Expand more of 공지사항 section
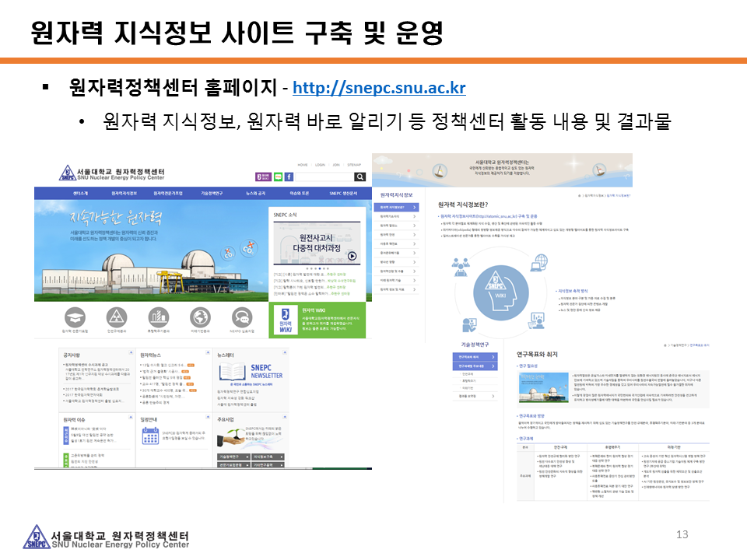 131,353
